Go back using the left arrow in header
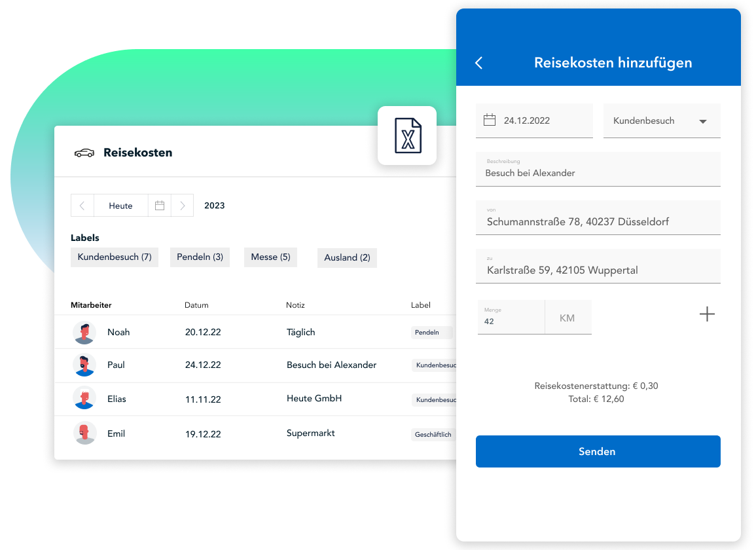Viewport: 756px width, 550px height. [x=478, y=63]
